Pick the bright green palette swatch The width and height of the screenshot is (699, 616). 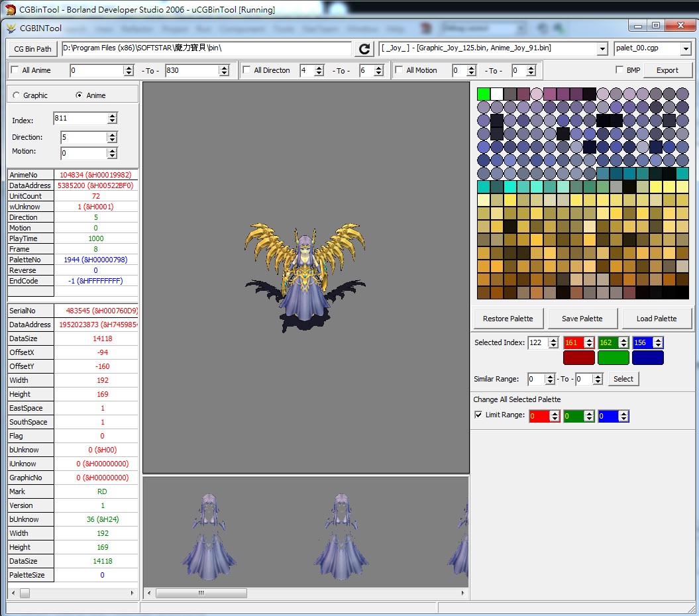[x=484, y=94]
